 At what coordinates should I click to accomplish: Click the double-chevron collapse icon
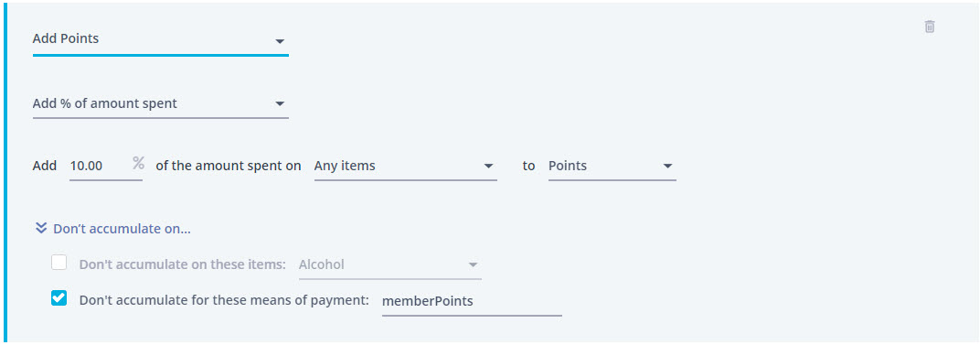point(41,229)
